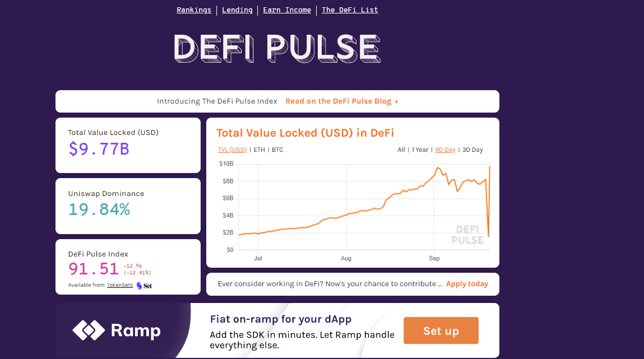Select the 90 Day range
Screen dimensions: 644x359
click(445, 150)
